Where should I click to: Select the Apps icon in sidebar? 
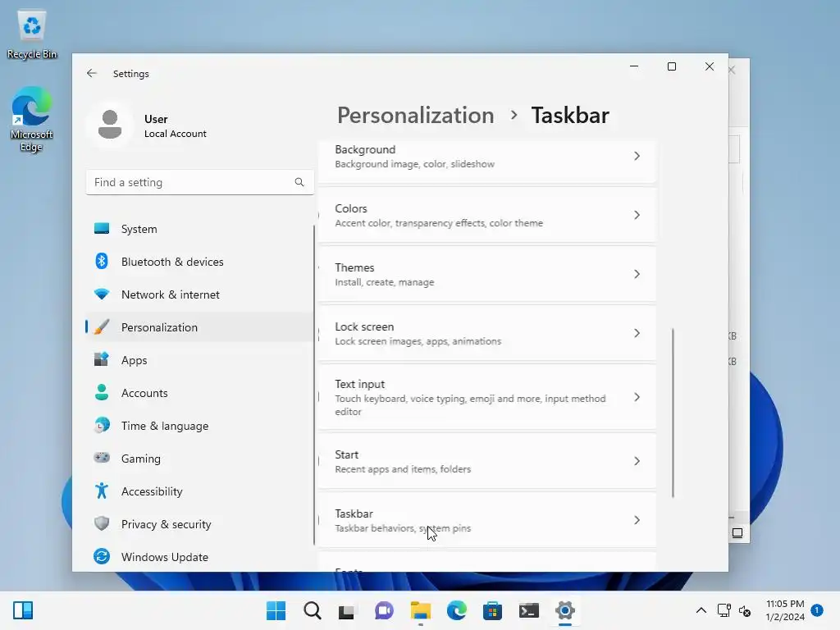(x=101, y=359)
